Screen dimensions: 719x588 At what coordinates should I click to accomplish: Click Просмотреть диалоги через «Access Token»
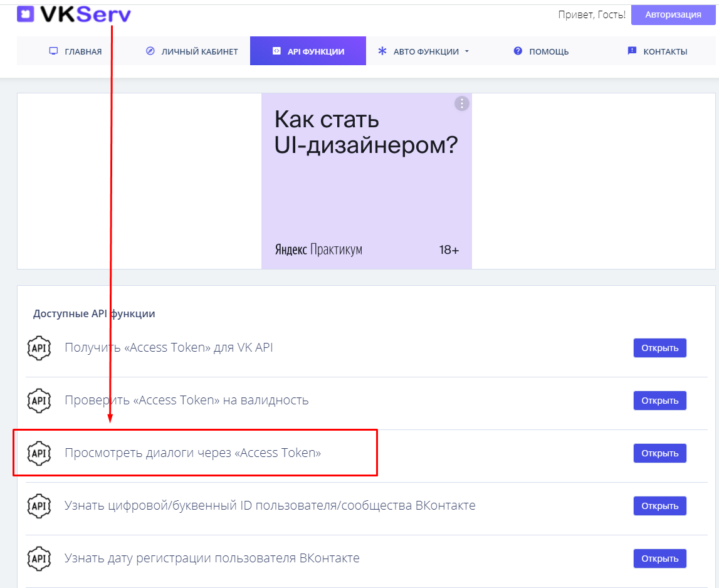coord(192,453)
